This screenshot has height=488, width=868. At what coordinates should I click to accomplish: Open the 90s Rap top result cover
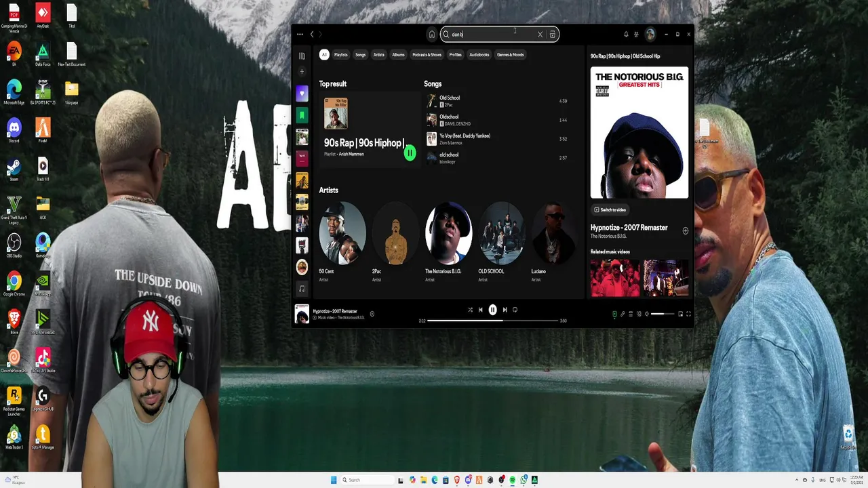[336, 113]
